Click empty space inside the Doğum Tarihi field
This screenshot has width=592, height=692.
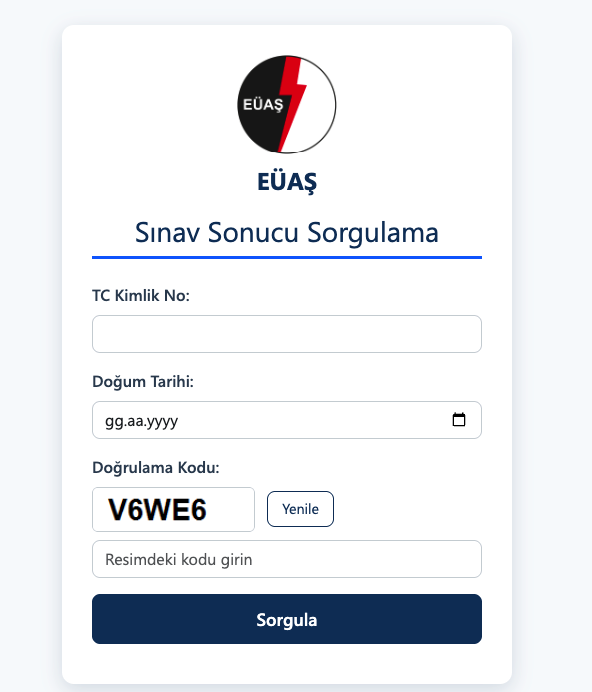point(309,420)
